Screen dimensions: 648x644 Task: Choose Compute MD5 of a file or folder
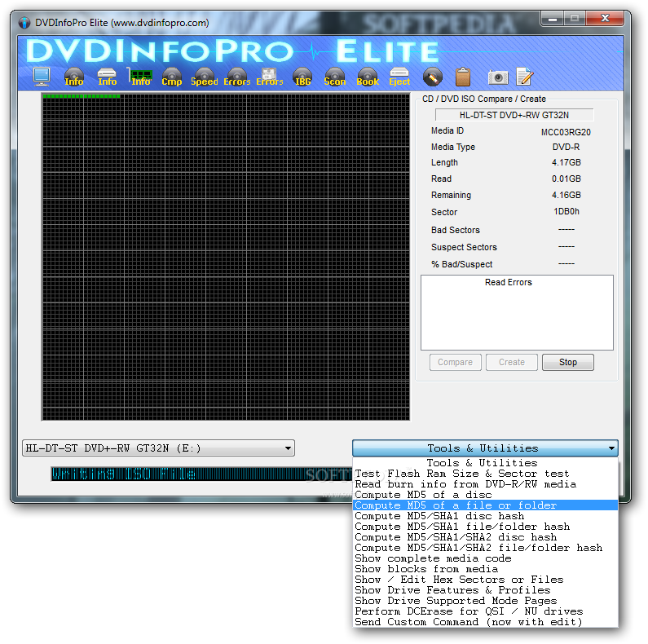pyautogui.click(x=485, y=505)
